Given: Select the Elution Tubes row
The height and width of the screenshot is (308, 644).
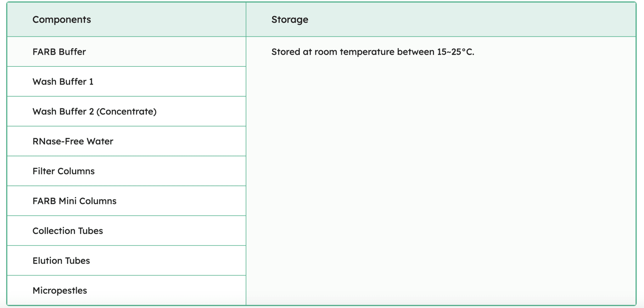Looking at the screenshot, I should (61, 261).
